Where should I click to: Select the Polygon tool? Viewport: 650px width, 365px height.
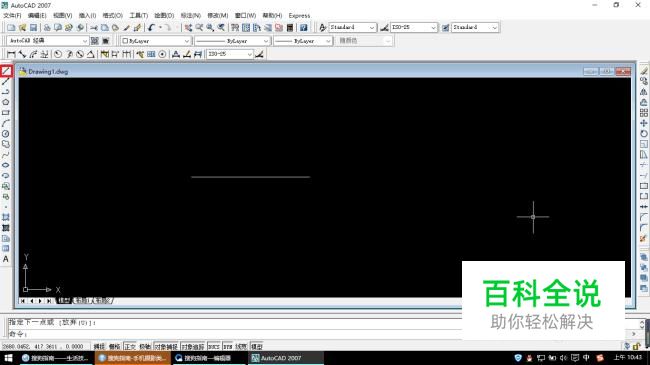tap(5, 102)
